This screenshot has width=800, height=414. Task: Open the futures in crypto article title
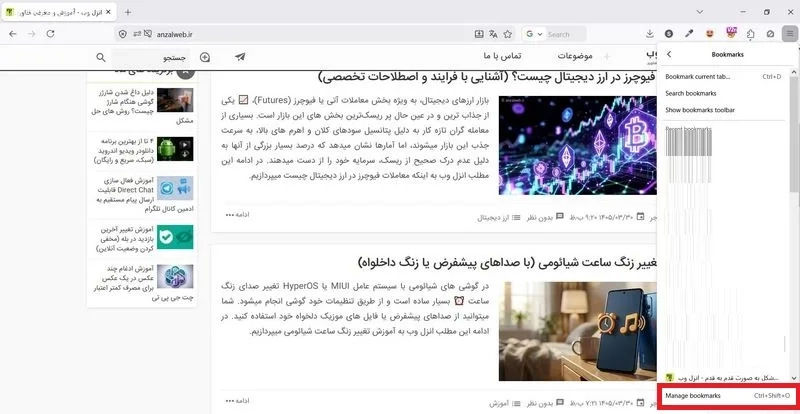pyautogui.click(x=487, y=78)
